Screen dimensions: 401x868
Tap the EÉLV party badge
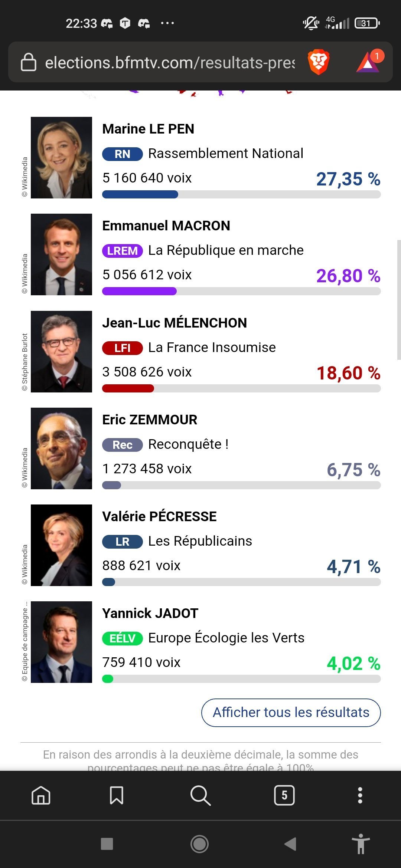point(122,638)
